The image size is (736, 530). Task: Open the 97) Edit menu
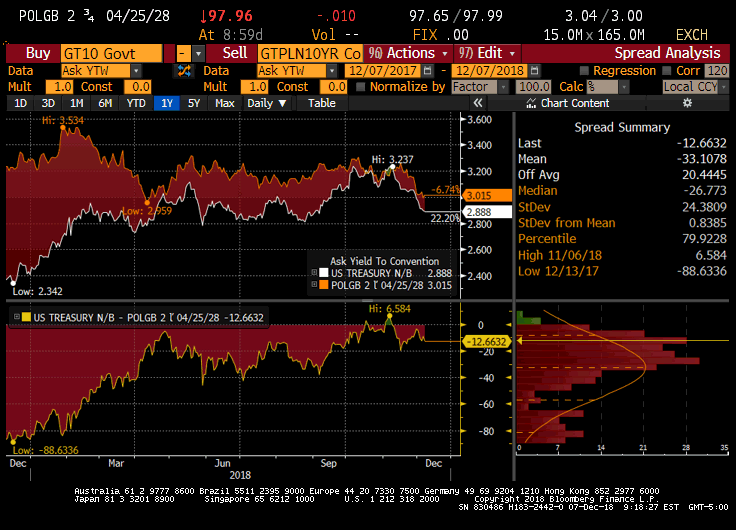tap(487, 53)
